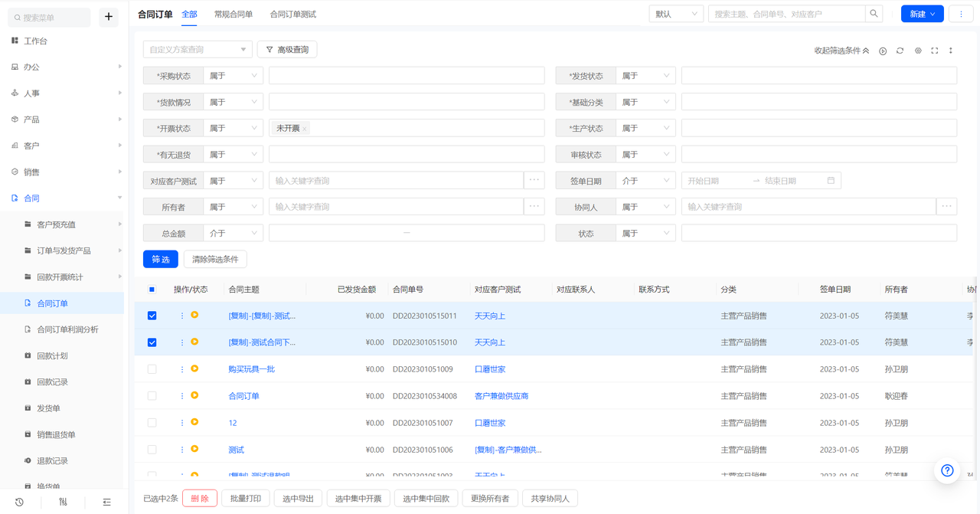
Task: Click the ellipsis picker beside 协同人 input
Action: coord(947,207)
